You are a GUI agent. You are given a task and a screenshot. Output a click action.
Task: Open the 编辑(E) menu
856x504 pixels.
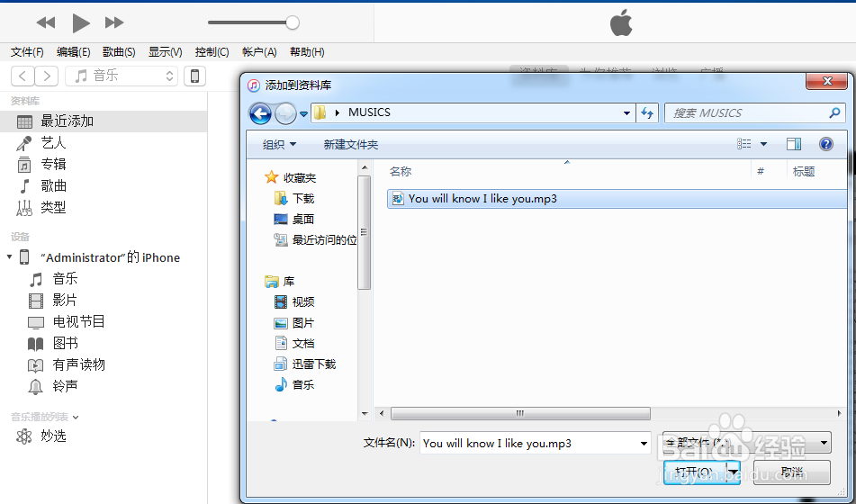tap(73, 52)
